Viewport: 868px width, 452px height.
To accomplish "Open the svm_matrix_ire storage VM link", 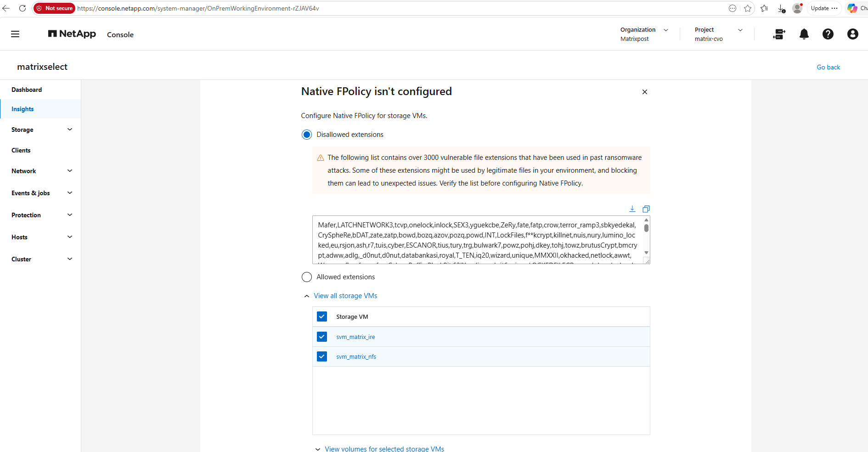I will (355, 337).
